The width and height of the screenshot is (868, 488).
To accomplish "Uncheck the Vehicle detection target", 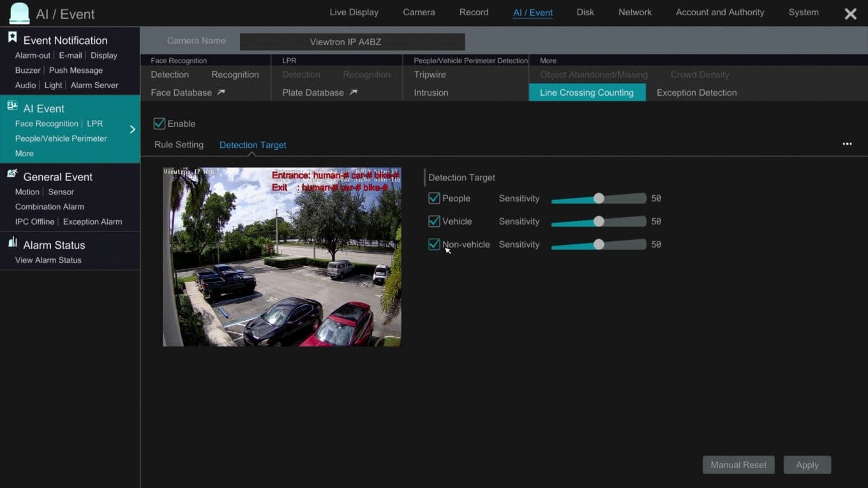I will click(x=434, y=221).
